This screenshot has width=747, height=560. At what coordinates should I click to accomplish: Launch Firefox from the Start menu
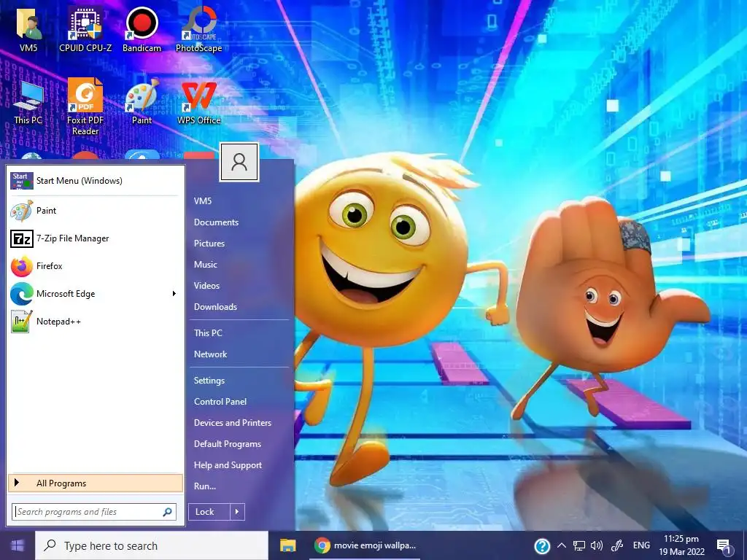point(95,265)
